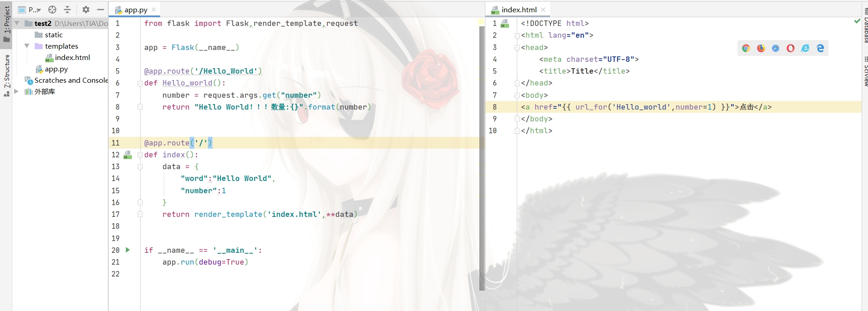Screen dimensions: 868x311
Task: Switch to the app.py editor tab
Action: coord(135,10)
